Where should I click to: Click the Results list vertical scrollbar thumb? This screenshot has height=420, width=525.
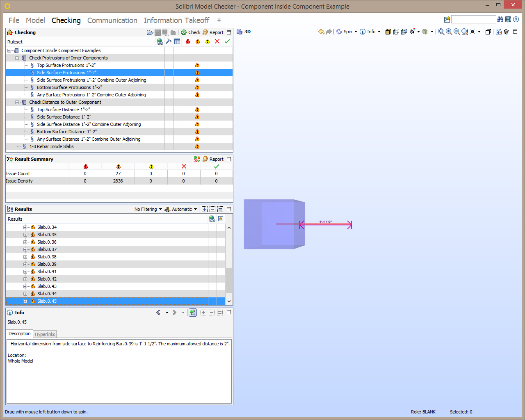tap(229, 281)
